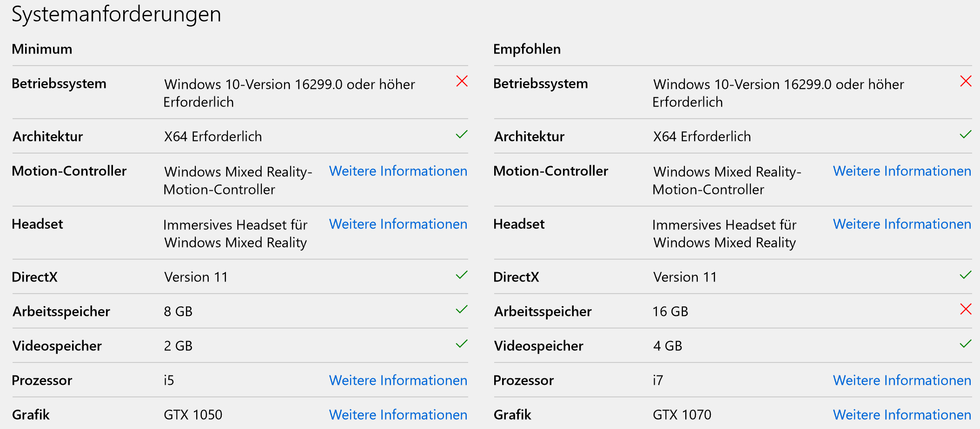Click green checkmark for Minimum Arbeitsspeicher 8 GB

tap(462, 310)
